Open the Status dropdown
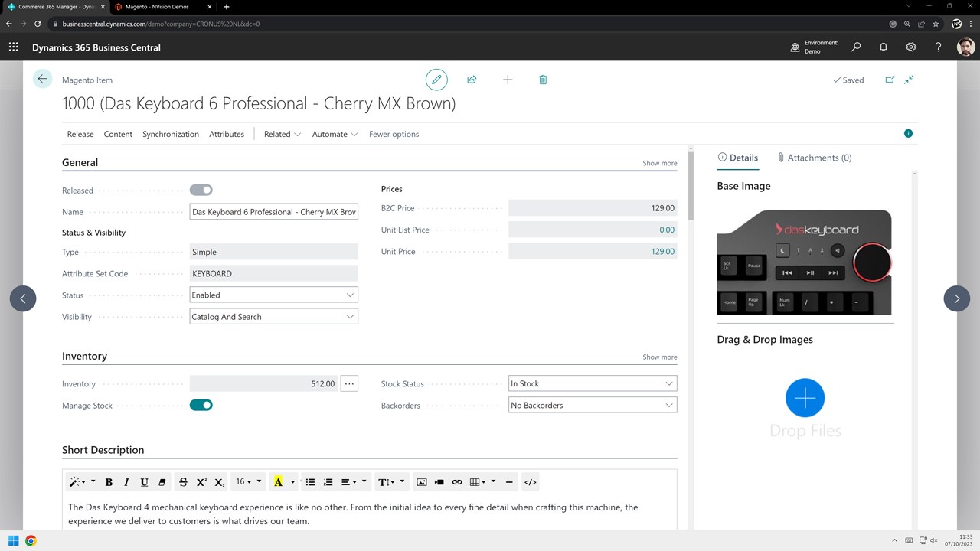 [x=273, y=295]
